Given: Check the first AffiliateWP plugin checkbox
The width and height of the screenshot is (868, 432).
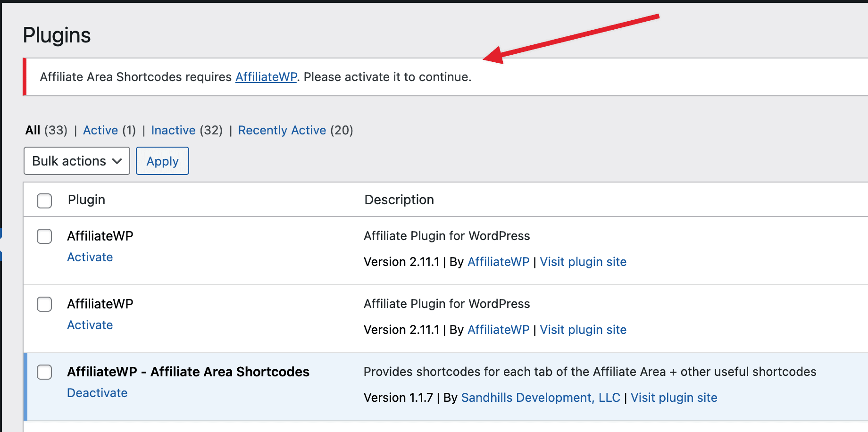Looking at the screenshot, I should tap(44, 236).
